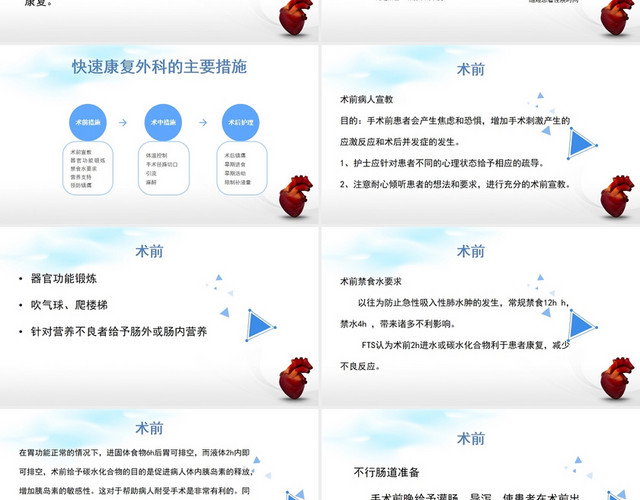Click the heart image on the 快速康复外科的主要措施 slide
Screen dimensions: 640x500
[x=295, y=197]
